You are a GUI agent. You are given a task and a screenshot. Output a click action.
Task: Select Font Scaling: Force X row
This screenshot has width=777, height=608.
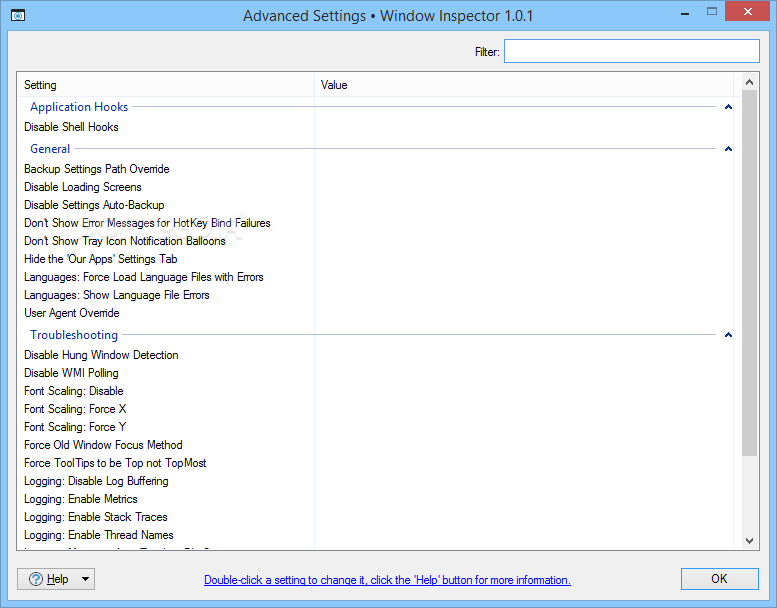pos(75,409)
